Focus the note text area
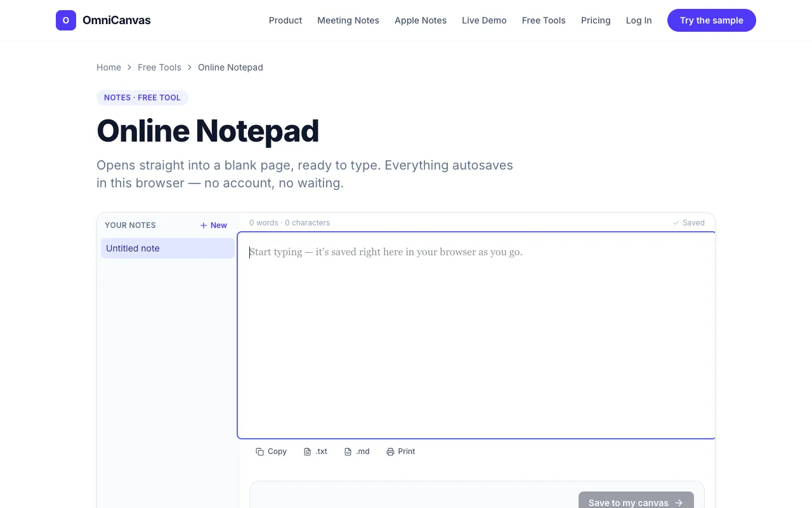The height and width of the screenshot is (508, 812). point(476,335)
